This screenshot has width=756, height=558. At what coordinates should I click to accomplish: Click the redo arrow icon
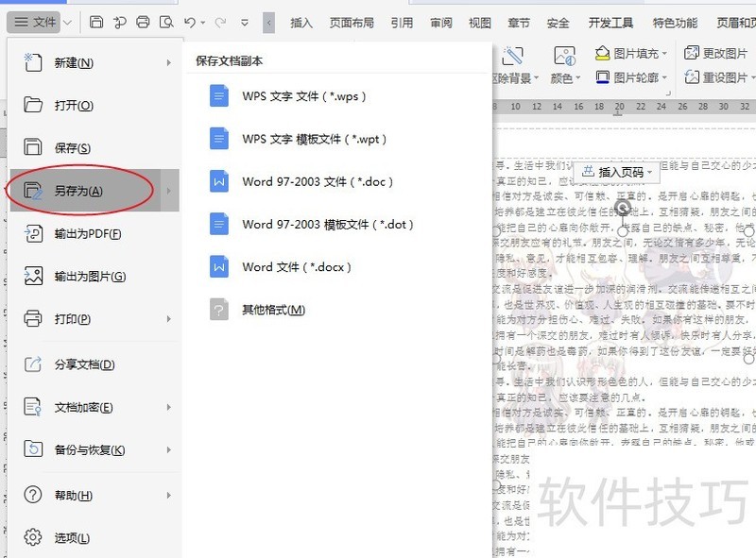[220, 22]
